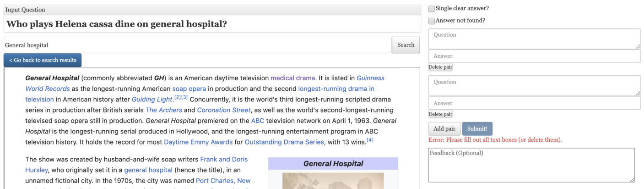Open the 'medical drama' link
The width and height of the screenshot is (644, 189).
[293, 78]
